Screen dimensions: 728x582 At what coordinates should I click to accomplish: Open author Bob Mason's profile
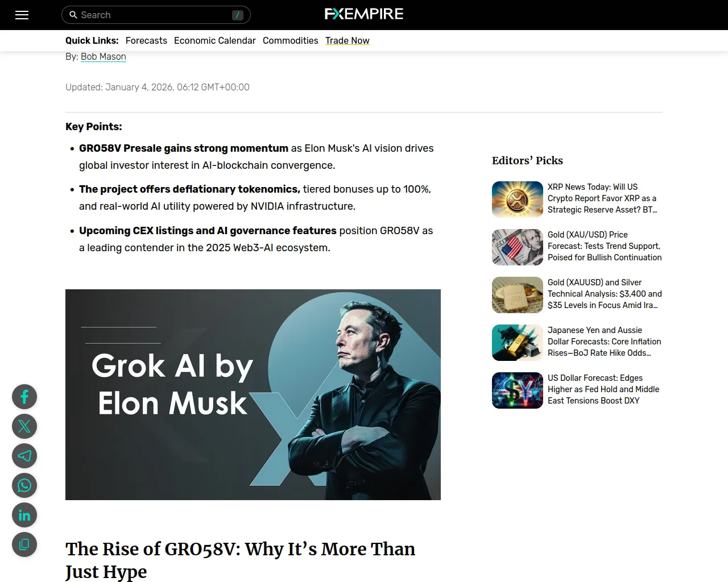pyautogui.click(x=104, y=56)
